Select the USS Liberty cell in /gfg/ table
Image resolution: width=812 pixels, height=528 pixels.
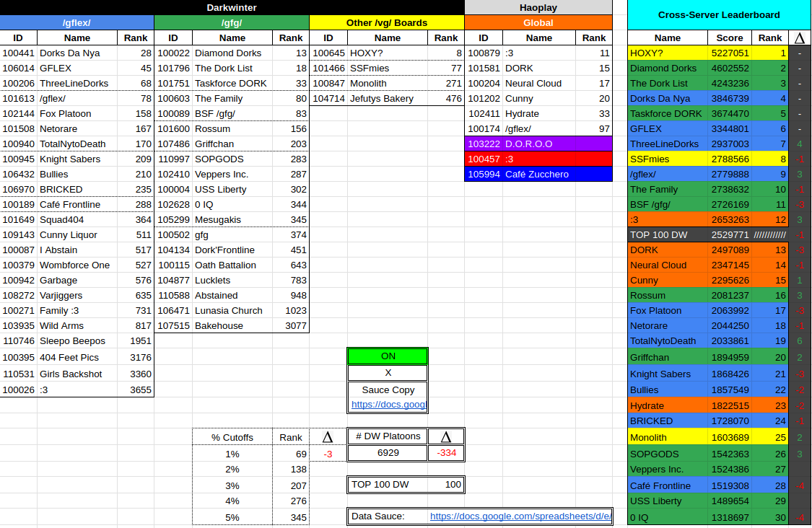click(x=232, y=190)
